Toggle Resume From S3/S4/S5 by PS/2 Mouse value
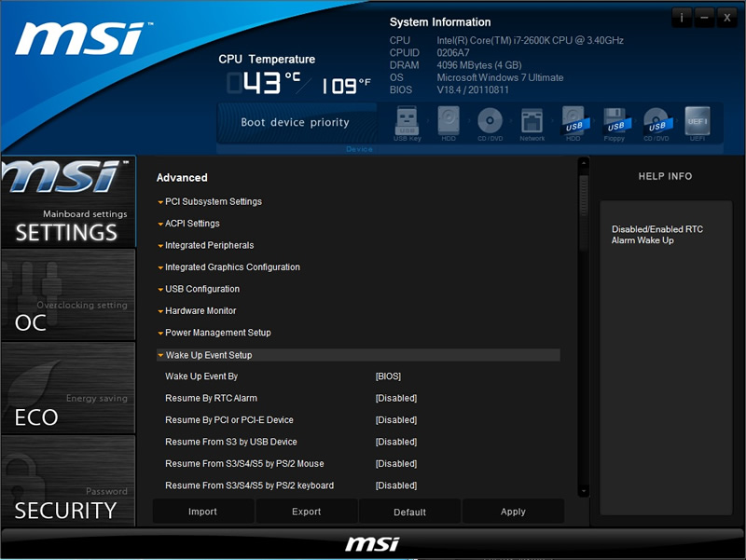The height and width of the screenshot is (560, 746). click(x=396, y=464)
